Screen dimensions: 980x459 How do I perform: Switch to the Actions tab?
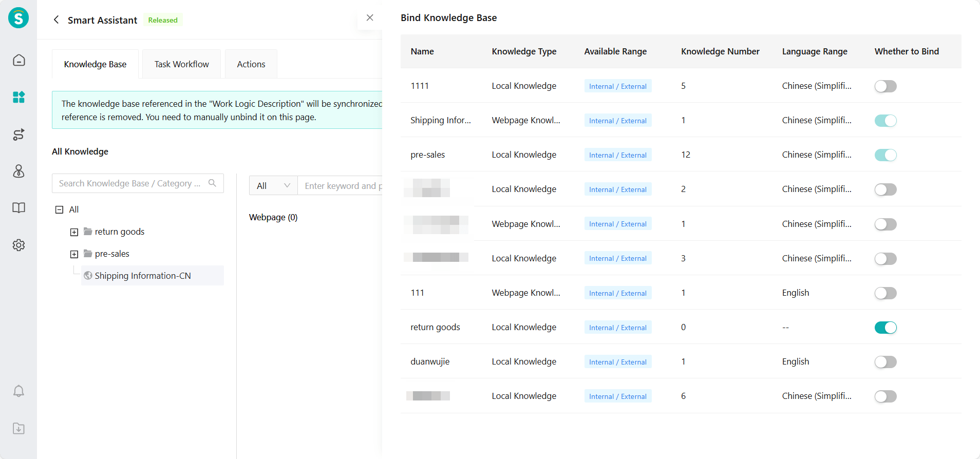(x=251, y=64)
